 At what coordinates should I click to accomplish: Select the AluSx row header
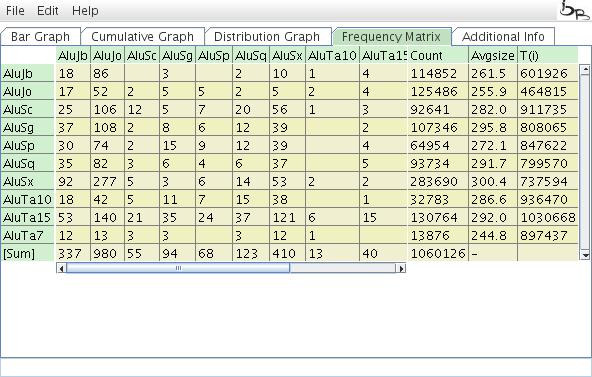pos(28,182)
